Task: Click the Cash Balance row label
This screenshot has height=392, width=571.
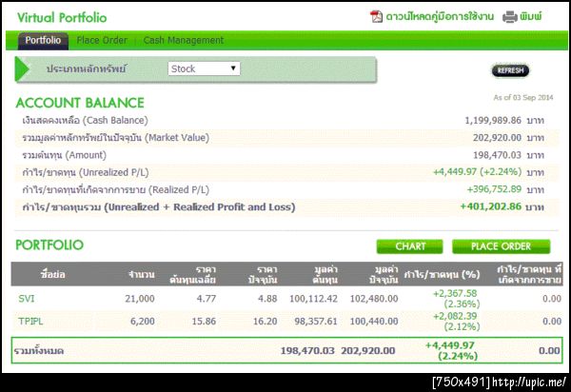Action: click(x=86, y=121)
